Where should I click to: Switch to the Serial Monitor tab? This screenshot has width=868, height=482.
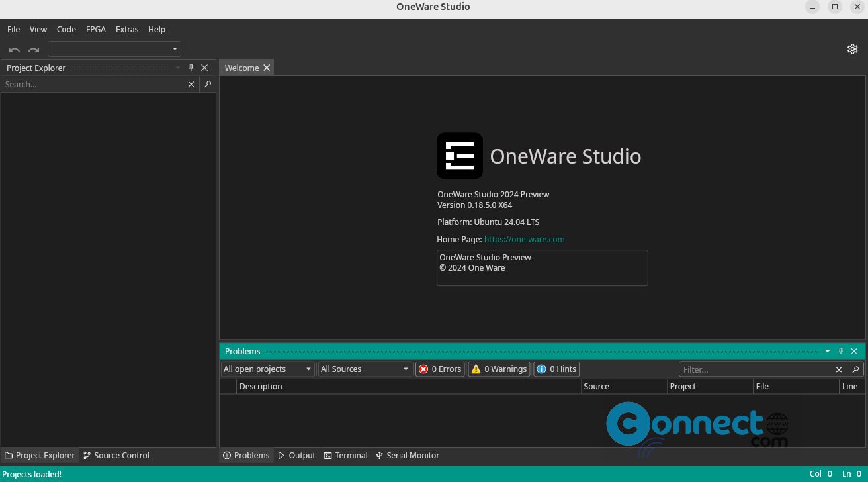point(408,455)
